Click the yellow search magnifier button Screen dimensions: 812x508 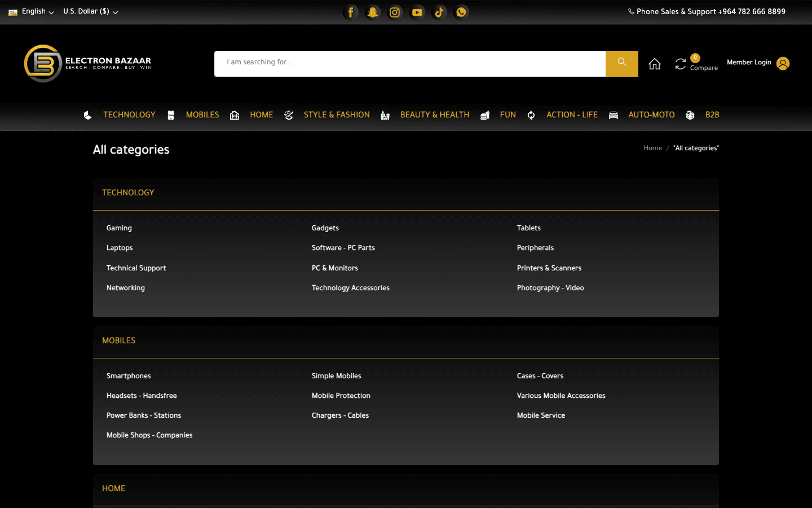pyautogui.click(x=622, y=63)
